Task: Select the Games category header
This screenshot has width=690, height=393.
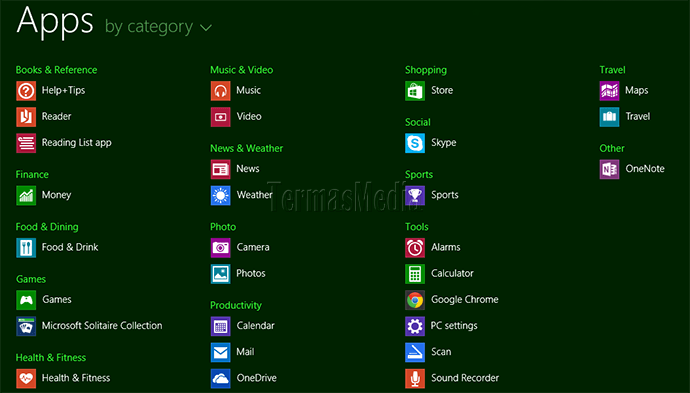Action: click(31, 279)
